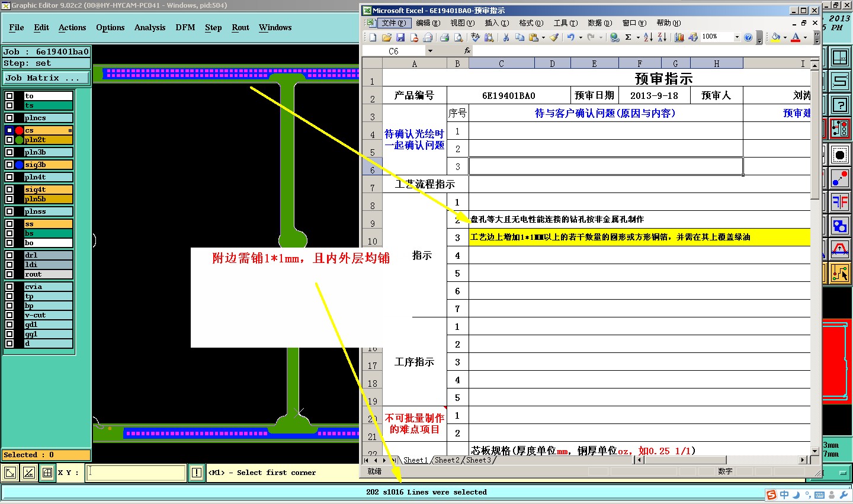Click the blue color dot on sig3b layer

(x=19, y=165)
